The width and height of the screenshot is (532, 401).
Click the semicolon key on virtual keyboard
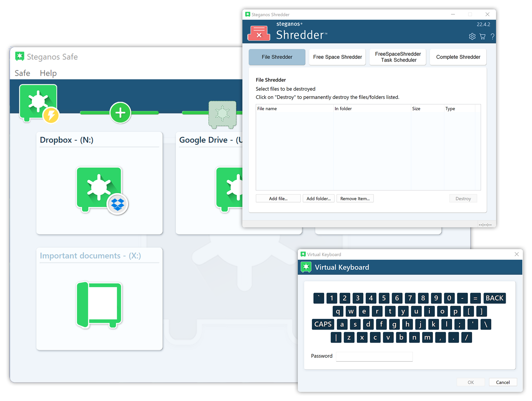[x=459, y=324]
